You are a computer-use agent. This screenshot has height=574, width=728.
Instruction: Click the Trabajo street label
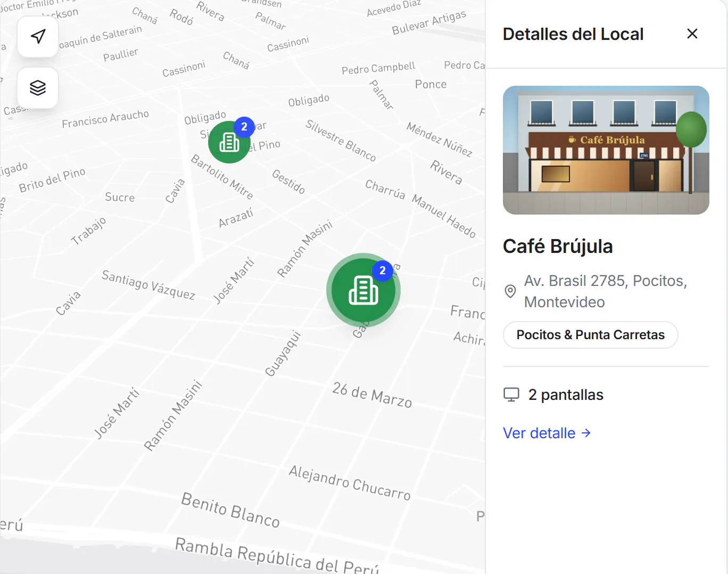click(88, 231)
